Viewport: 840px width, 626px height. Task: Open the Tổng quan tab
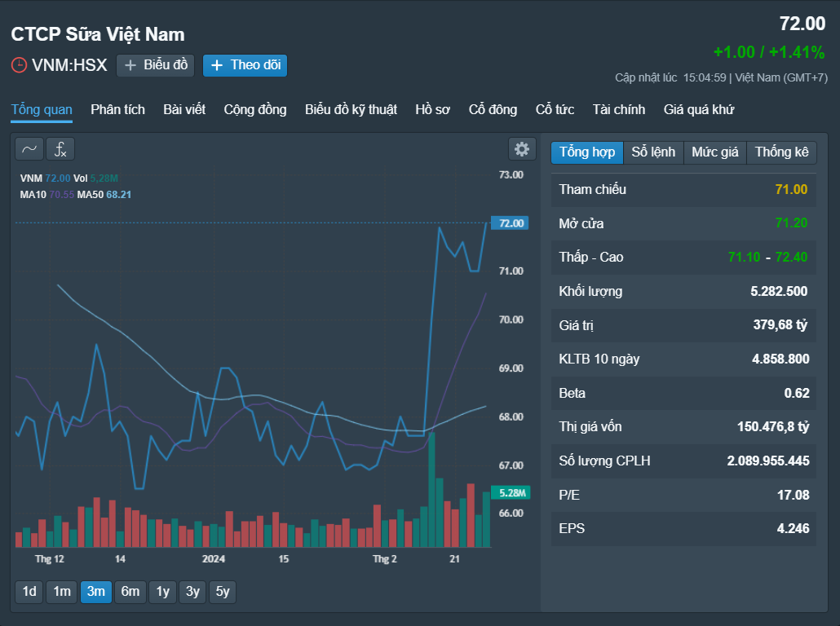coord(42,110)
